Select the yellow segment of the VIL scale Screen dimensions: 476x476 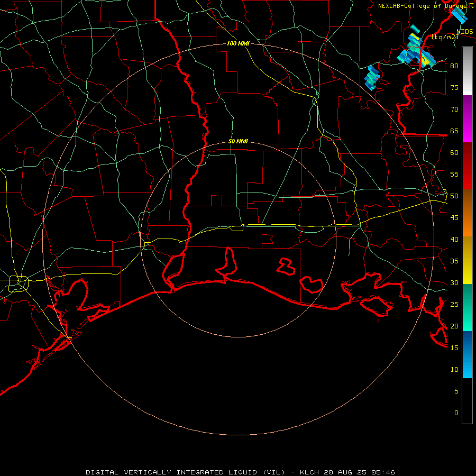click(467, 260)
